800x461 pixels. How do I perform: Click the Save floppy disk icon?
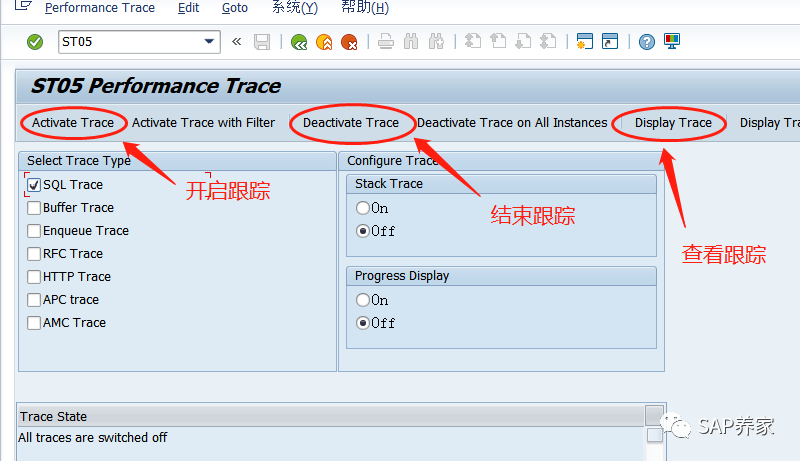(x=262, y=42)
